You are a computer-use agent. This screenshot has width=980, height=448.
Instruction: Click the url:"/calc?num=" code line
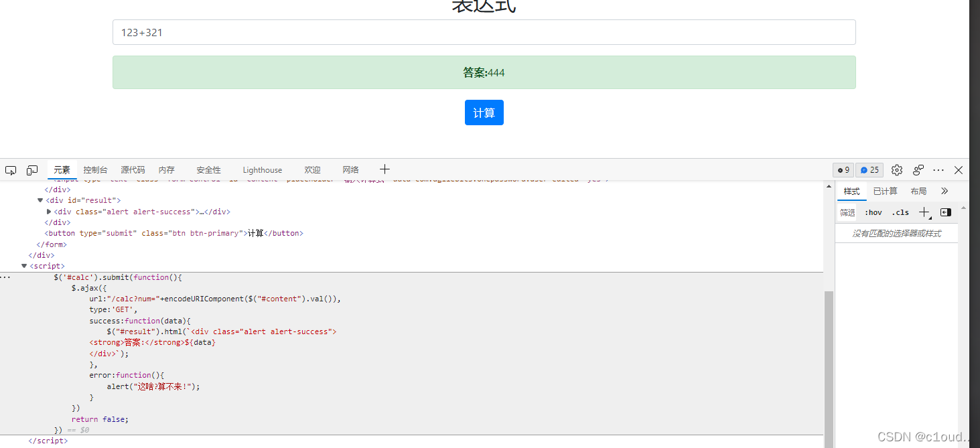pos(215,299)
